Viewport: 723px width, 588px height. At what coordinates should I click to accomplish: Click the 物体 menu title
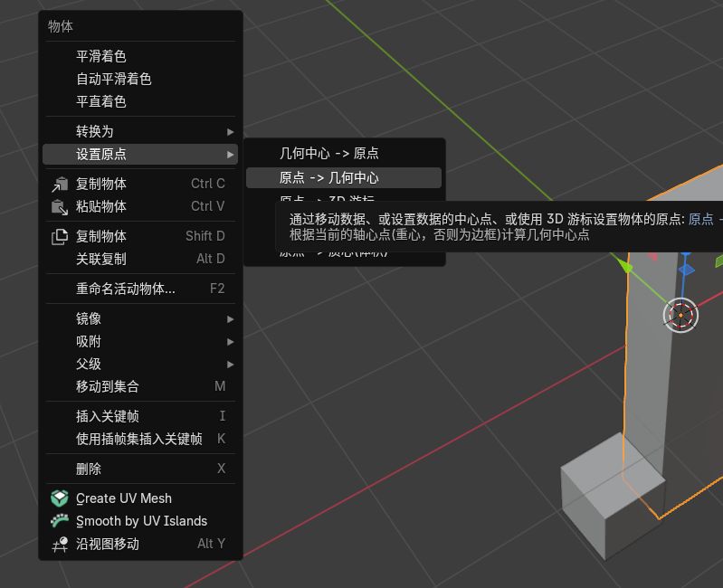[x=61, y=26]
